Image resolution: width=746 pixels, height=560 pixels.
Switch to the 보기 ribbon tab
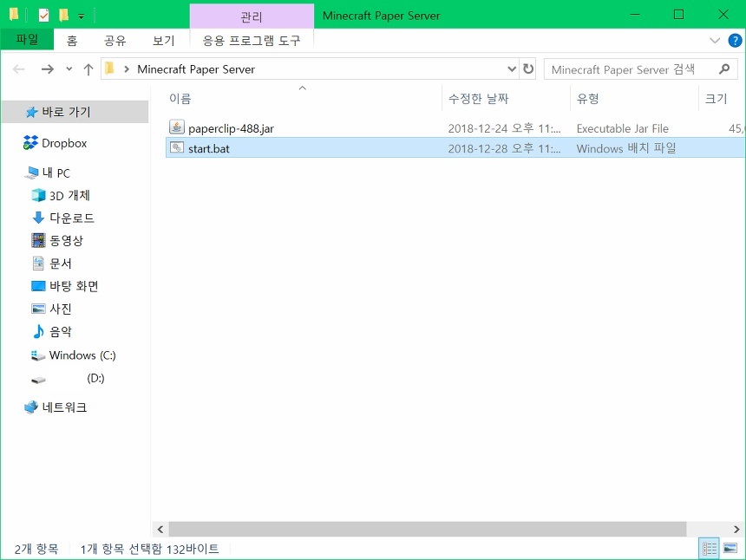[x=164, y=41]
